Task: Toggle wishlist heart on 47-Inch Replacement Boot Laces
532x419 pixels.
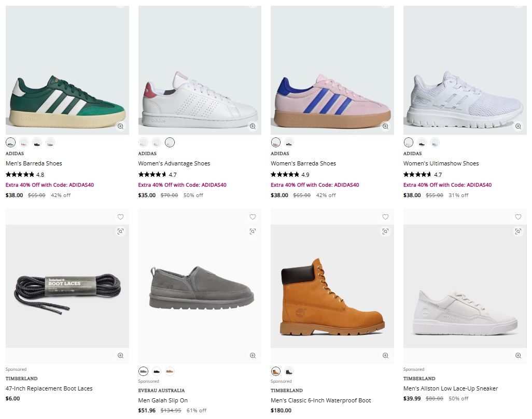Action: point(120,217)
